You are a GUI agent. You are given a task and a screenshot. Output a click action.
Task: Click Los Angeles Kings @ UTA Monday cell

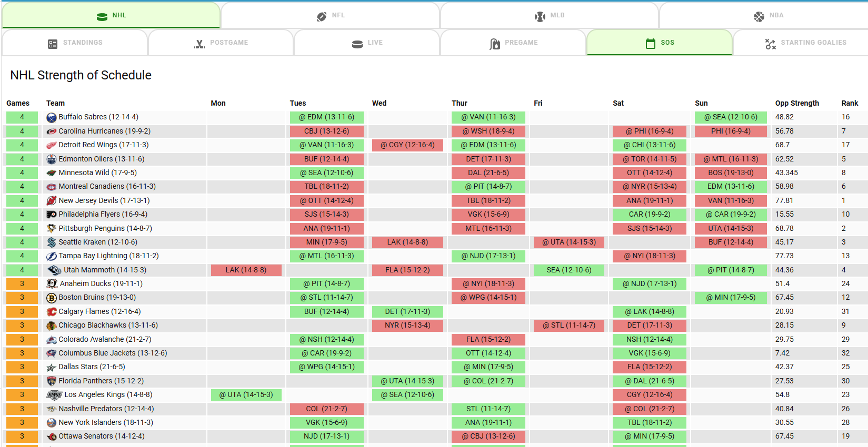(x=246, y=395)
